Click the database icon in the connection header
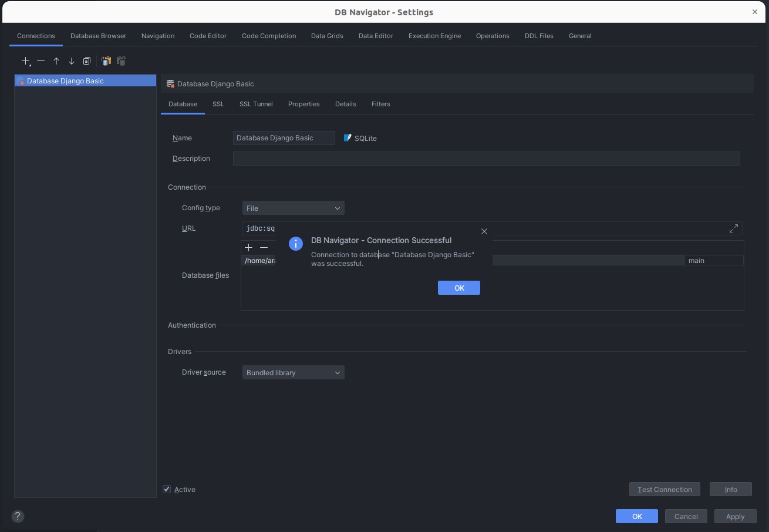 170,84
